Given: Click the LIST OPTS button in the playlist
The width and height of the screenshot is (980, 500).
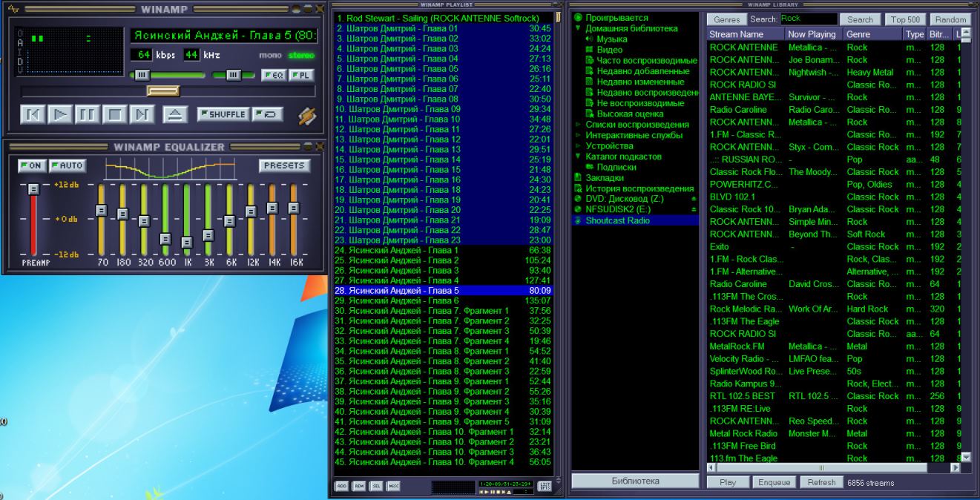Looking at the screenshot, I should point(545,486).
